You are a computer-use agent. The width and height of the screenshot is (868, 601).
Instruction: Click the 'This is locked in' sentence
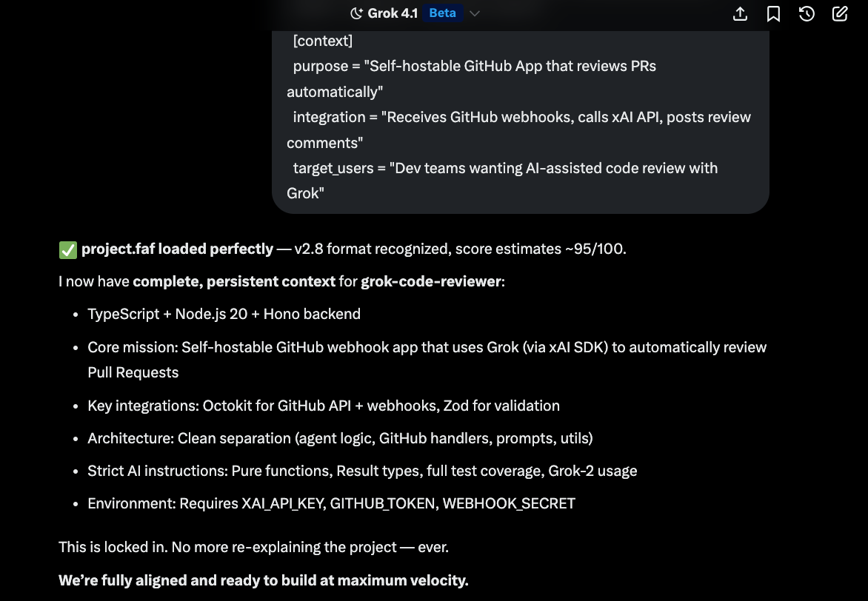coord(253,548)
